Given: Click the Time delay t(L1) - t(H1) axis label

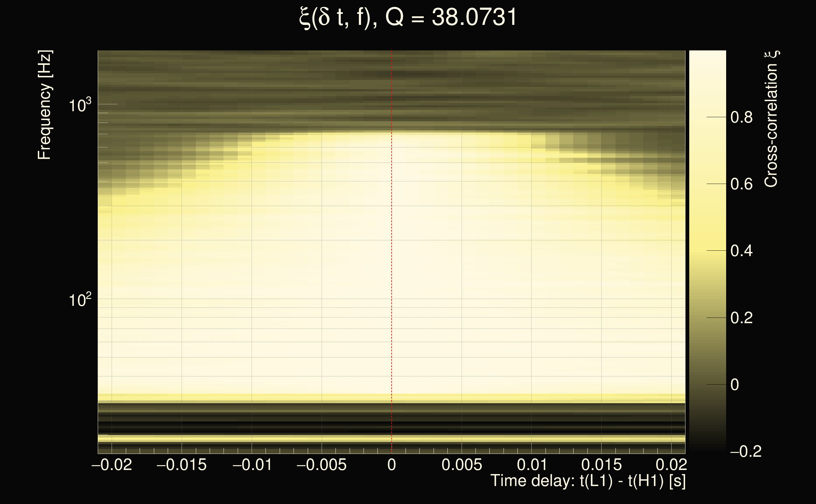Looking at the screenshot, I should [588, 481].
